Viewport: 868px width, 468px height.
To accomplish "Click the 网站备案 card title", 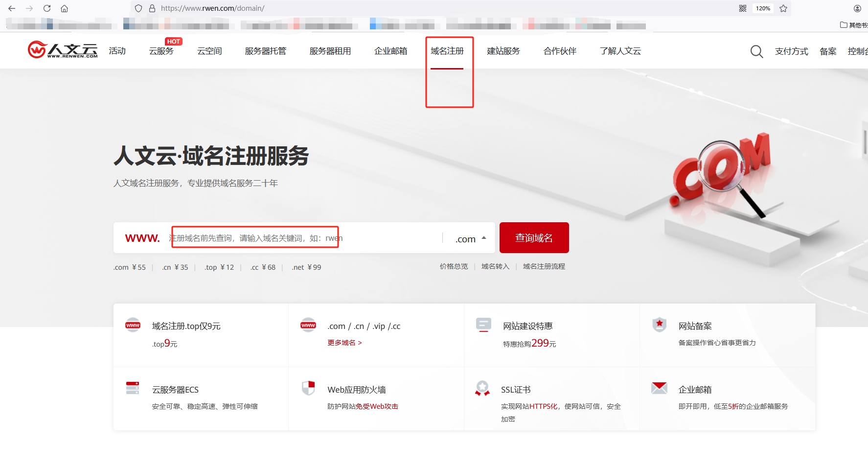I will [695, 326].
